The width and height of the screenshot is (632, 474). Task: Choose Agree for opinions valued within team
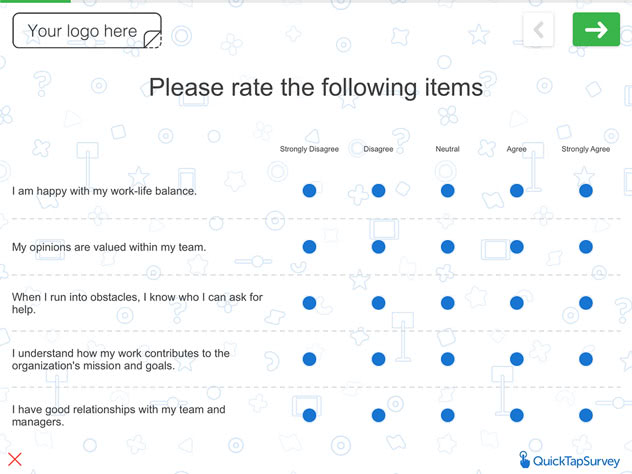(517, 247)
